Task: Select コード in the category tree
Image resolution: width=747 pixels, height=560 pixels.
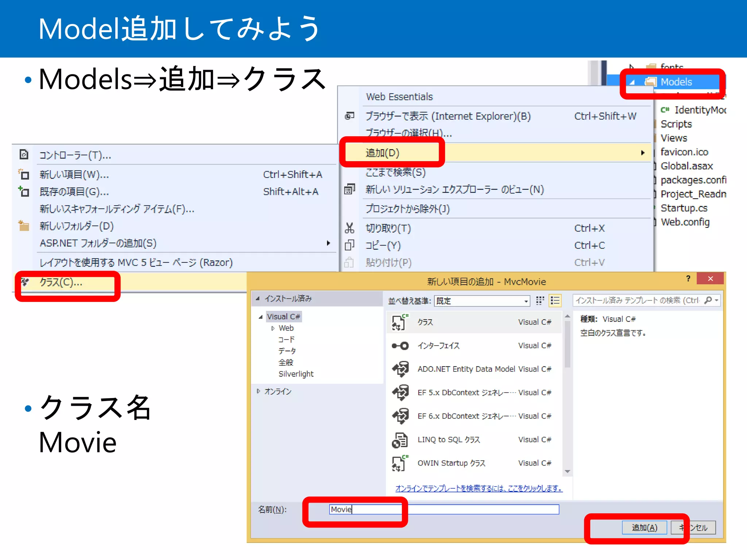Action: [x=286, y=339]
